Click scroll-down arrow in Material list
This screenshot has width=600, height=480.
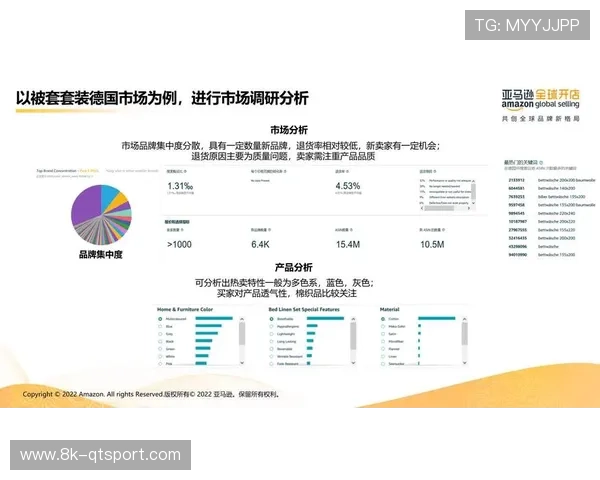465,362
